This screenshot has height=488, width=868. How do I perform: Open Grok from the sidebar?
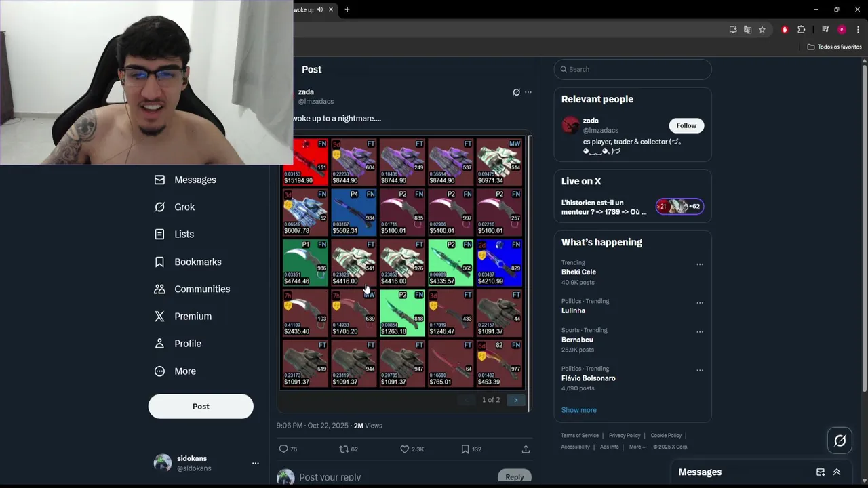pyautogui.click(x=174, y=207)
